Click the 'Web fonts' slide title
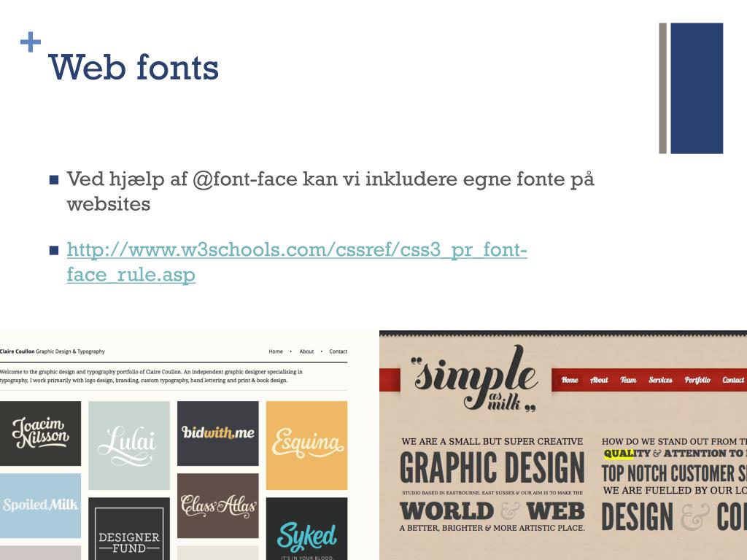747x560 pixels. pos(133,67)
